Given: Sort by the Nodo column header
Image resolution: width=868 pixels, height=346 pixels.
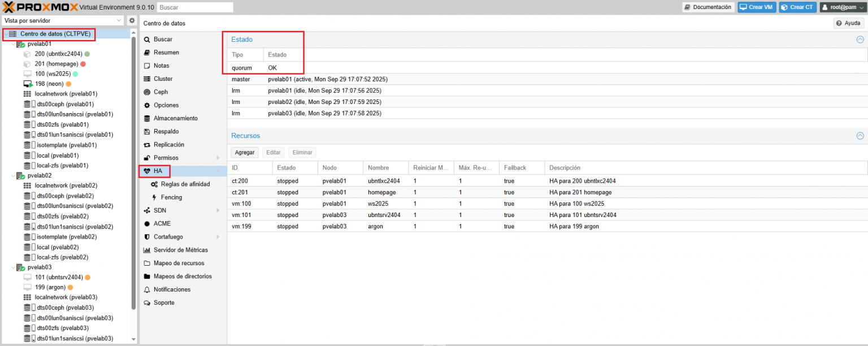Looking at the screenshot, I should (340, 168).
